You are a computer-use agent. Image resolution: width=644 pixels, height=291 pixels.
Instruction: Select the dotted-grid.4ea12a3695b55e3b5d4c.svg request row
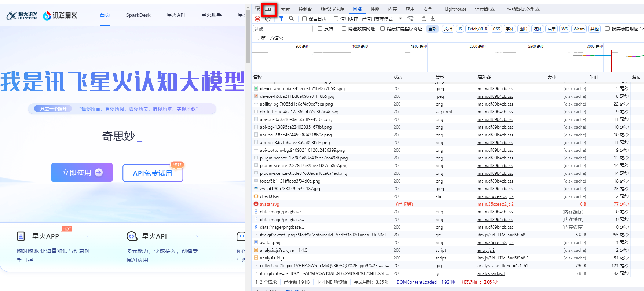click(448, 111)
